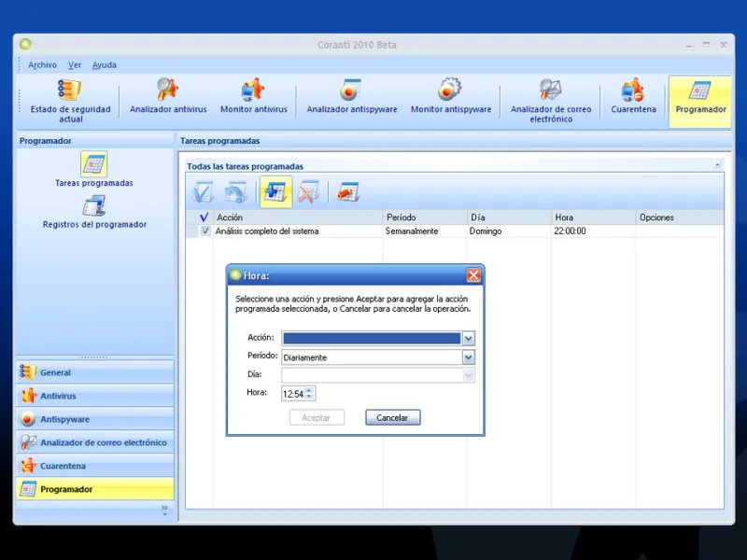Toggle checkbox for Análisis completo del sistema
Image resolution: width=747 pixels, height=560 pixels.
pyautogui.click(x=205, y=231)
